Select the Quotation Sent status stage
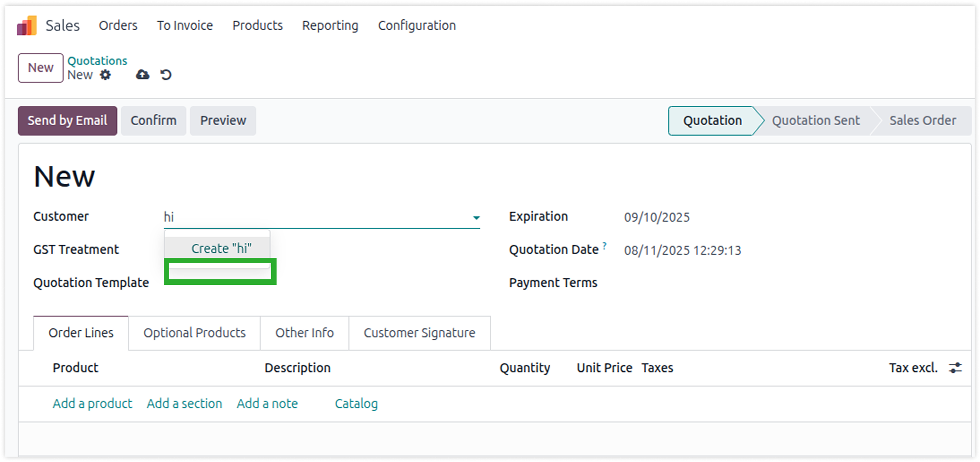This screenshot has width=980, height=462. click(815, 121)
